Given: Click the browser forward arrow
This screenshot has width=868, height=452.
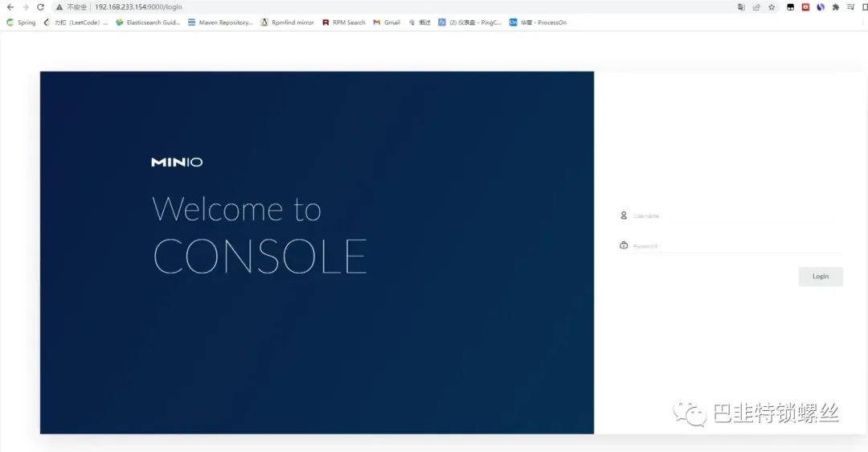Looking at the screenshot, I should click(26, 7).
